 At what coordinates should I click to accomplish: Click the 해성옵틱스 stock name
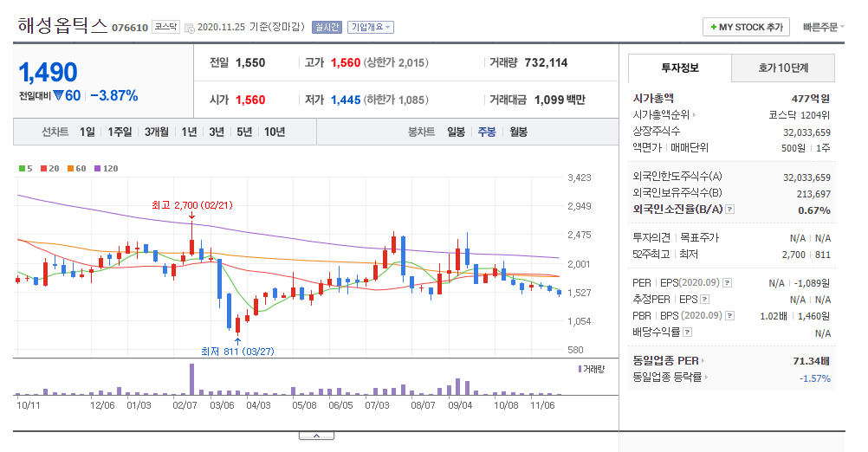click(x=62, y=25)
